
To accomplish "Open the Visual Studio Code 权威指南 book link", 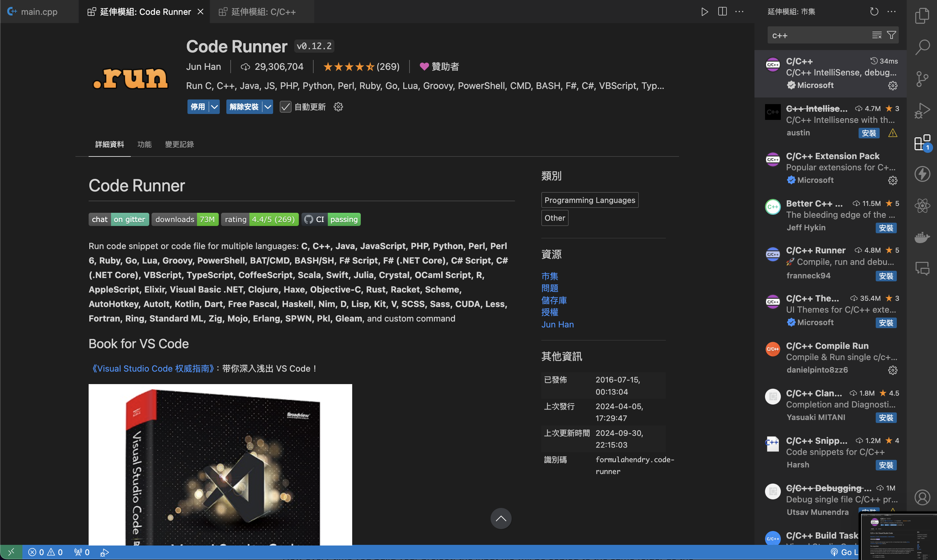I will [x=153, y=368].
